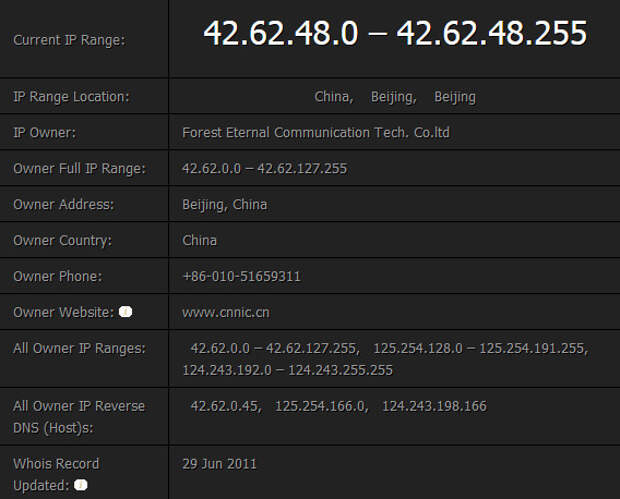Select last Beijing in IP Range Location
This screenshot has width=620, height=499.
(455, 97)
